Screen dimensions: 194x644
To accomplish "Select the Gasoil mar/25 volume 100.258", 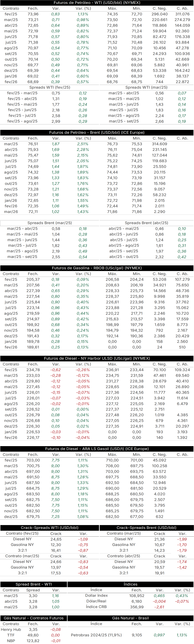I will click(x=160, y=466).
